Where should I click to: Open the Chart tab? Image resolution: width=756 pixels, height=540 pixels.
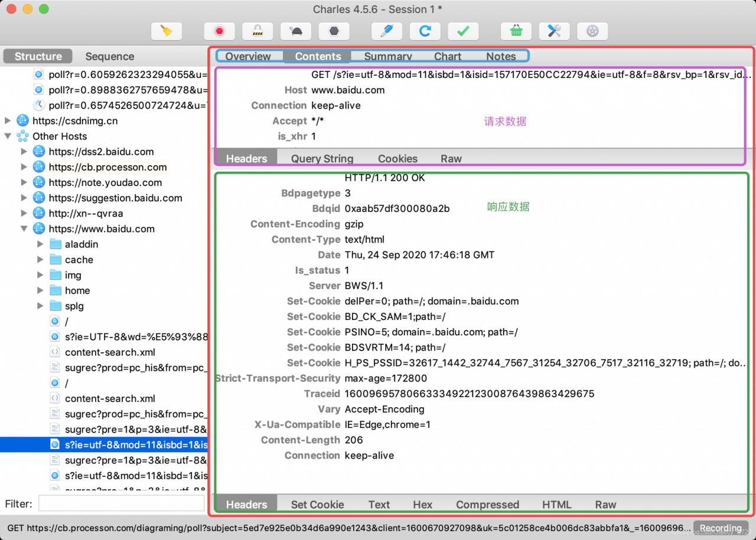click(x=448, y=57)
